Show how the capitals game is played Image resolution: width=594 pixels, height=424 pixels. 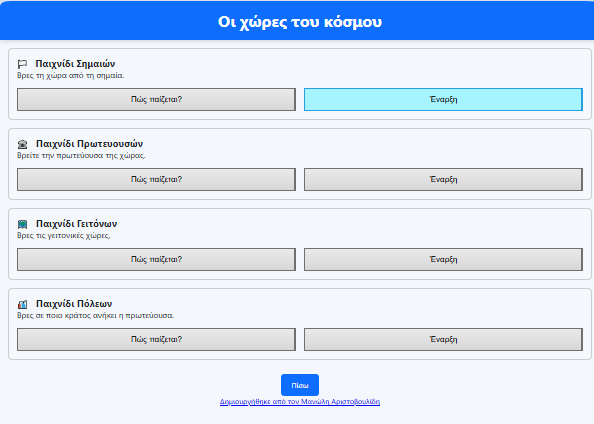(156, 180)
